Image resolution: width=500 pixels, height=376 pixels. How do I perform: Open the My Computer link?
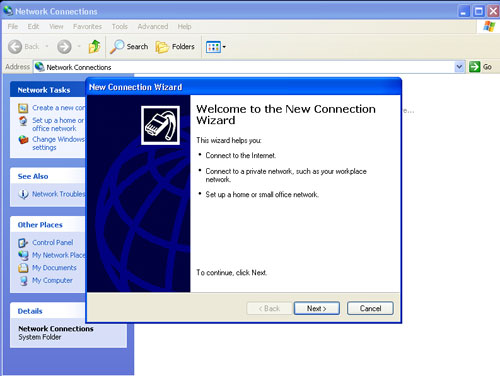click(52, 280)
